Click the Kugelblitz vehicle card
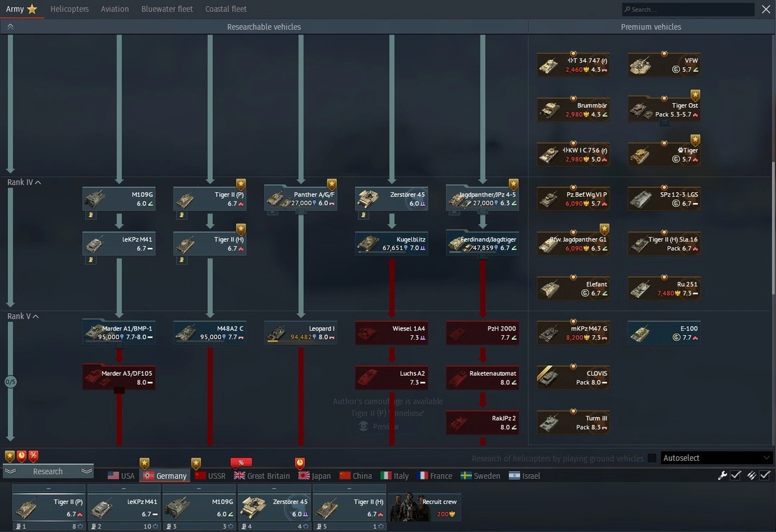 (391, 243)
